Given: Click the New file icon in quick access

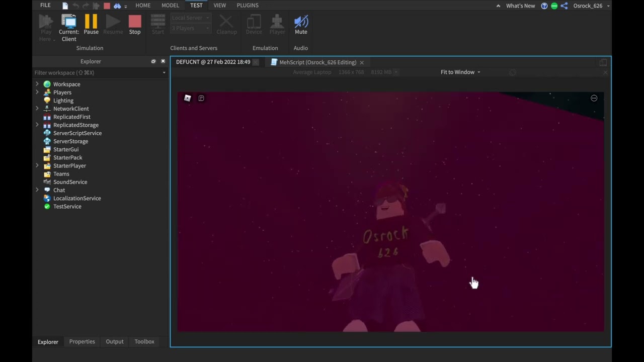Looking at the screenshot, I should point(65,6).
